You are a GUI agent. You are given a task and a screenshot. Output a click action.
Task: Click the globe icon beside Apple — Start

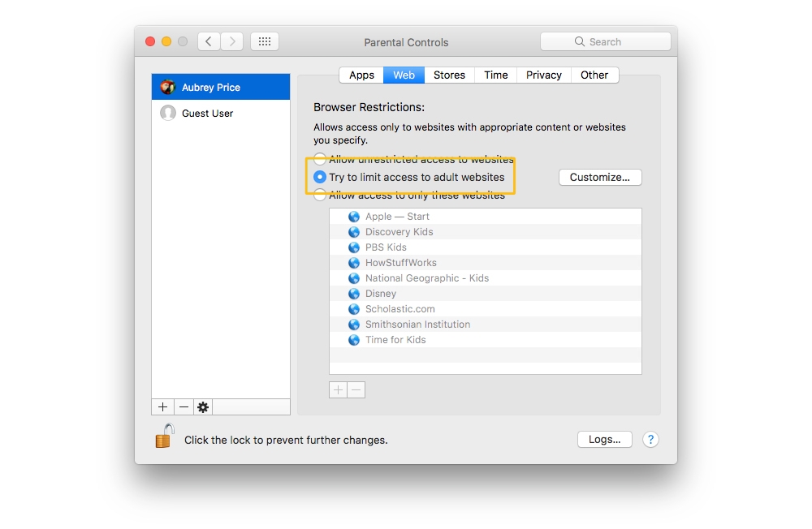click(x=354, y=217)
